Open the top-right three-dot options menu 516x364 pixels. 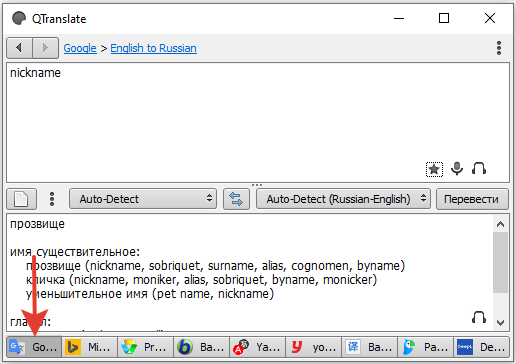tap(499, 48)
